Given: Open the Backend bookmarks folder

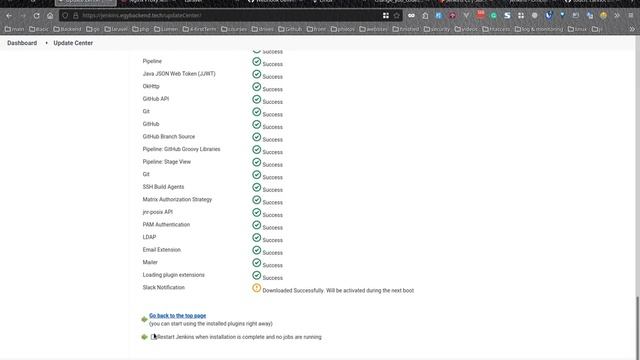Looking at the screenshot, I should (67, 29).
